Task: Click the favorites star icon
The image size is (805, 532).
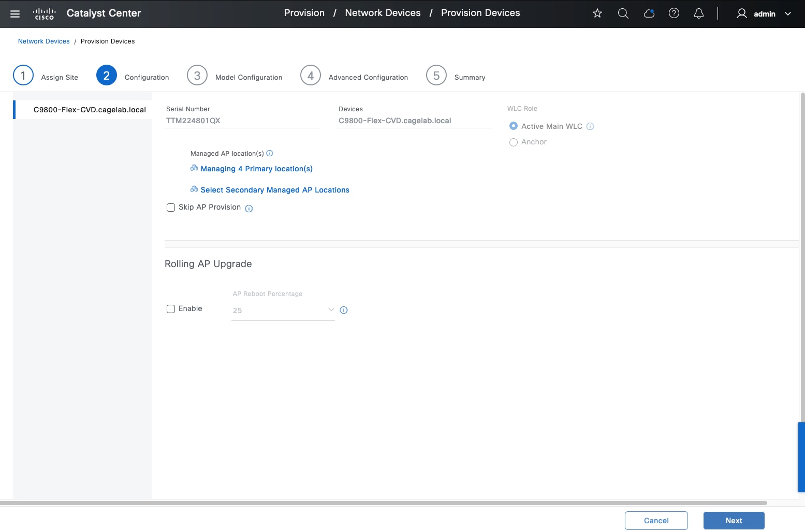Action: tap(597, 13)
